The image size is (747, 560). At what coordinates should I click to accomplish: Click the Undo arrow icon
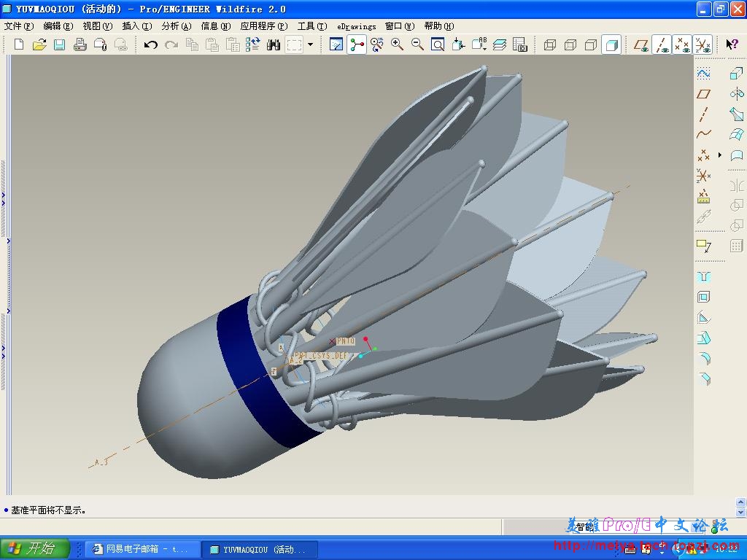tap(151, 44)
